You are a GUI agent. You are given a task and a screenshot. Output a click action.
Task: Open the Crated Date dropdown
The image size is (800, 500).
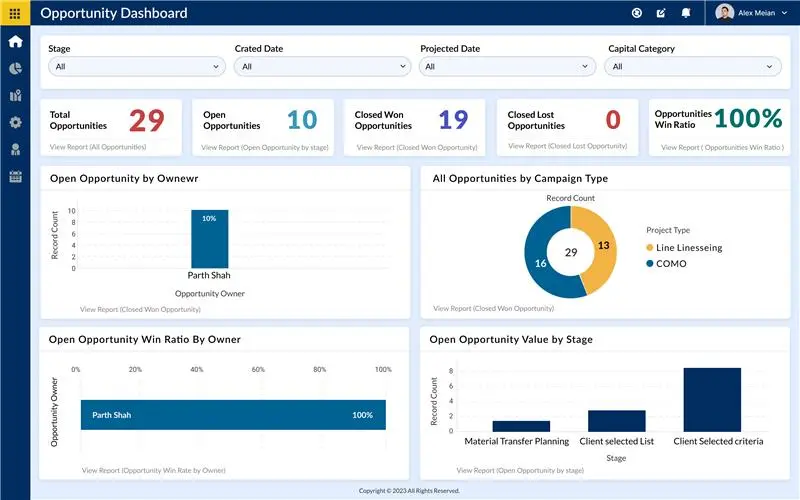(x=322, y=66)
